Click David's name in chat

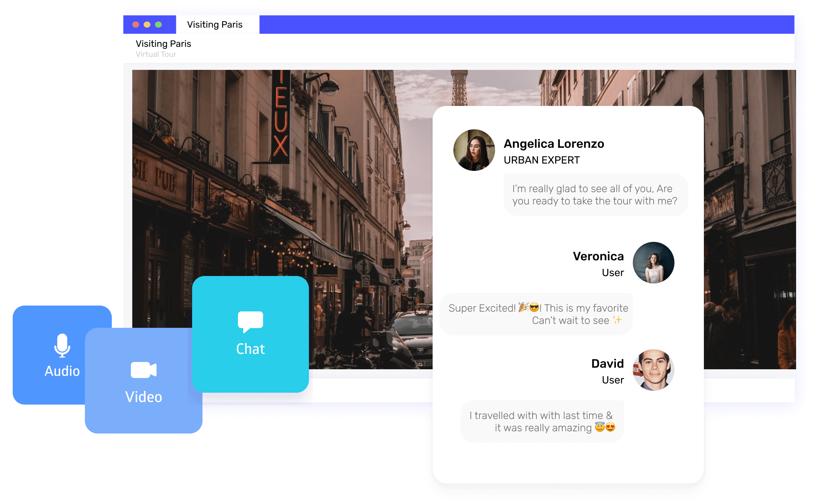607,364
